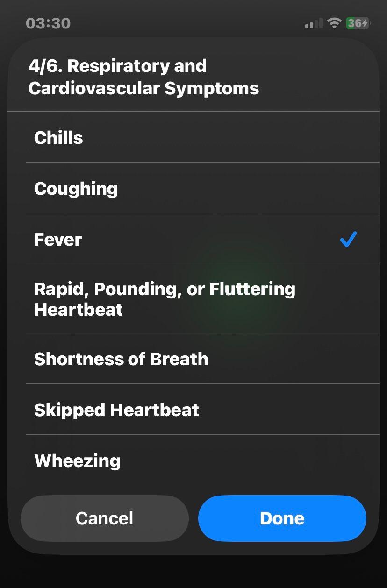This screenshot has width=387, height=588.
Task: Select Rapid, Pounding, or Fluttering Heartbeat
Action: tap(193, 299)
